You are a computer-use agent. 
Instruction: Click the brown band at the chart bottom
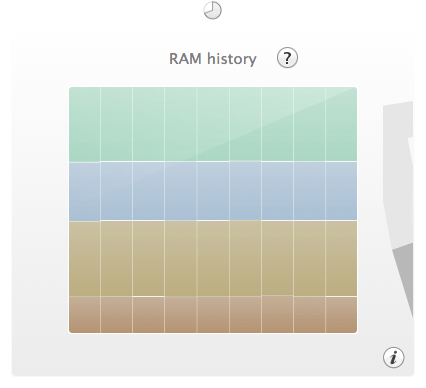click(213, 314)
